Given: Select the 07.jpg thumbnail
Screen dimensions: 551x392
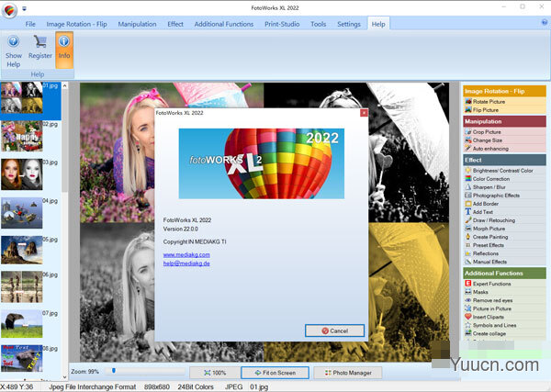Looking at the screenshot, I should 22,323.
